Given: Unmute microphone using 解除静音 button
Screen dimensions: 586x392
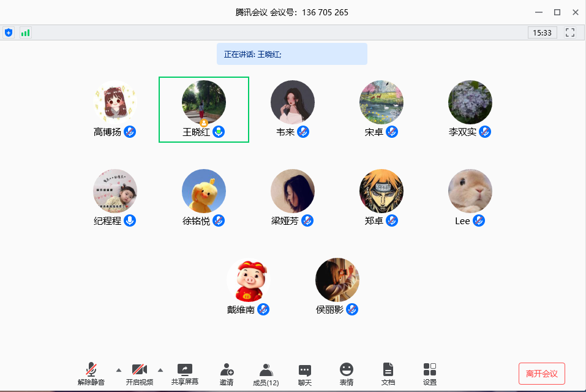Looking at the screenshot, I should point(91,374).
